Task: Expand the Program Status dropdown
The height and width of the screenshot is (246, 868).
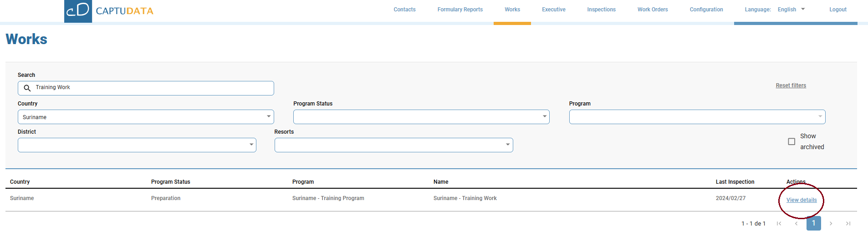Action: [x=421, y=117]
